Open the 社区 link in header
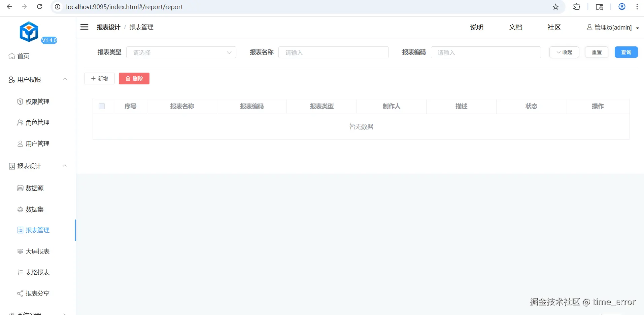The width and height of the screenshot is (644, 315). [554, 28]
